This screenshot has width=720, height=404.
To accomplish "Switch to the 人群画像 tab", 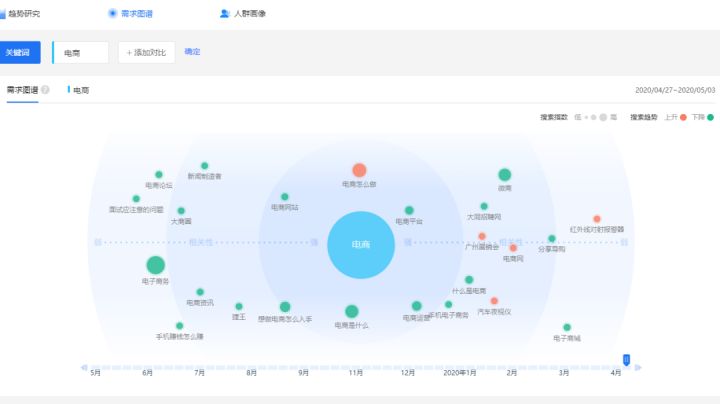I will click(250, 14).
